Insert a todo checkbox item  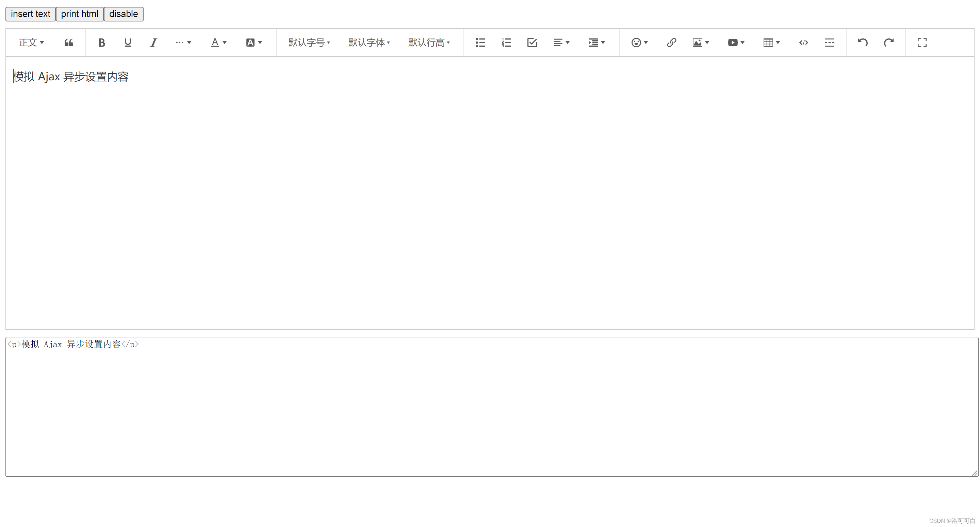tap(532, 43)
